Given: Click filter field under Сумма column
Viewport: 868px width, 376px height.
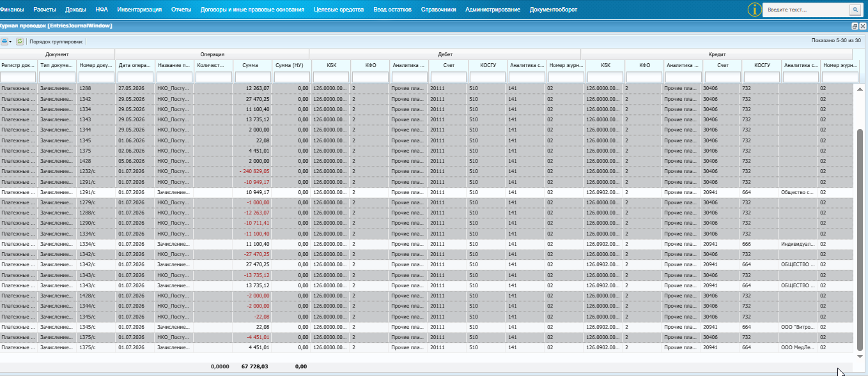Looking at the screenshot, I should [252, 77].
